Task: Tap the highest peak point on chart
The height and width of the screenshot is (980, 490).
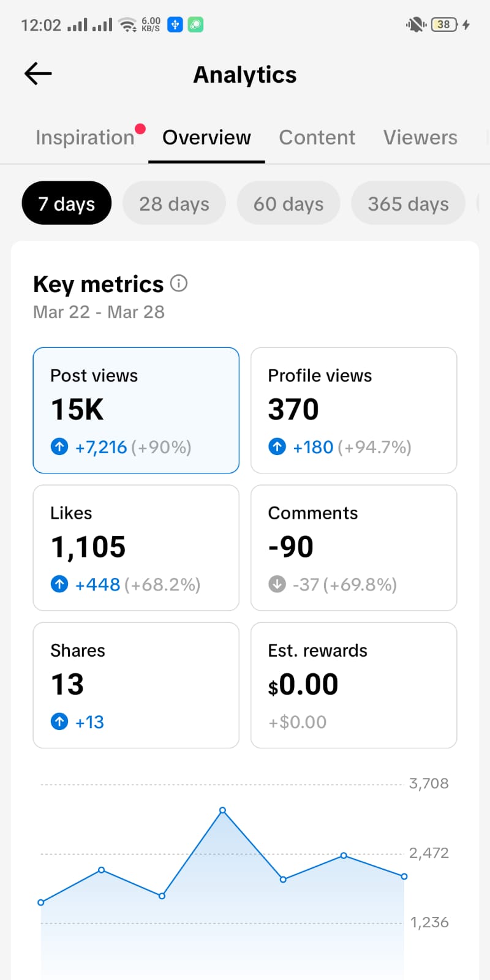Action: pos(223,810)
